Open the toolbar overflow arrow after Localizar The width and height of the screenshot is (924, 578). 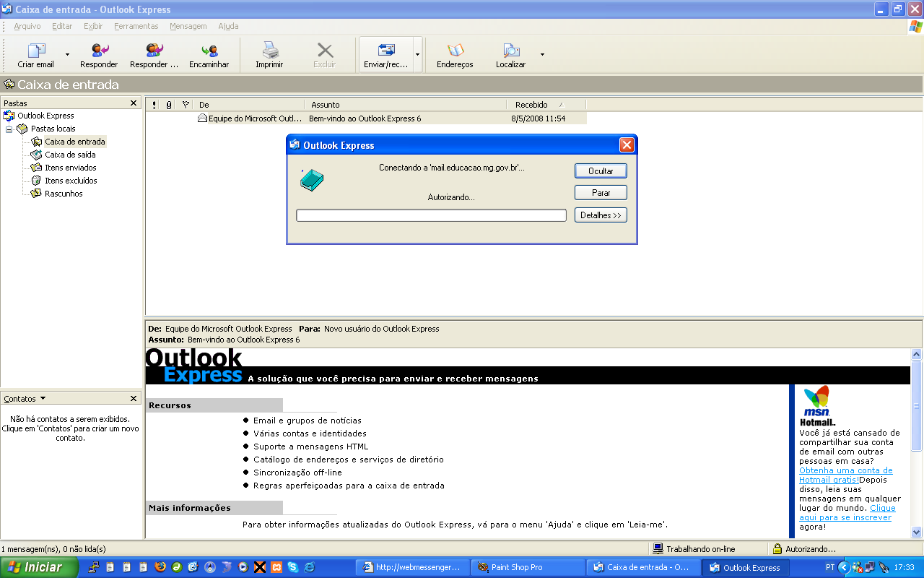coord(542,54)
